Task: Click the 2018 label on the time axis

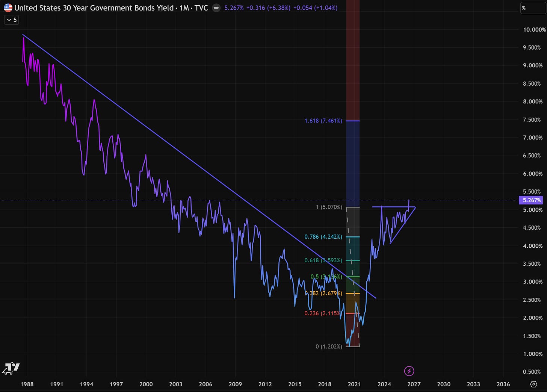Action: pyautogui.click(x=325, y=384)
